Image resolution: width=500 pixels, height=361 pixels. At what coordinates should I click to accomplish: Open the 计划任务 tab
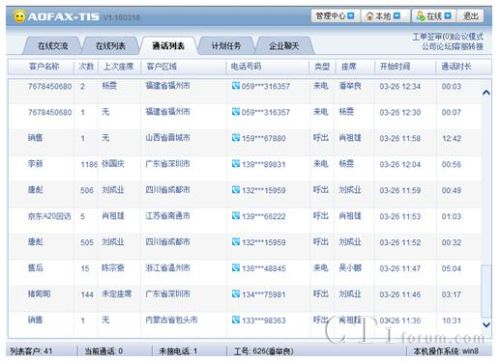click(226, 46)
